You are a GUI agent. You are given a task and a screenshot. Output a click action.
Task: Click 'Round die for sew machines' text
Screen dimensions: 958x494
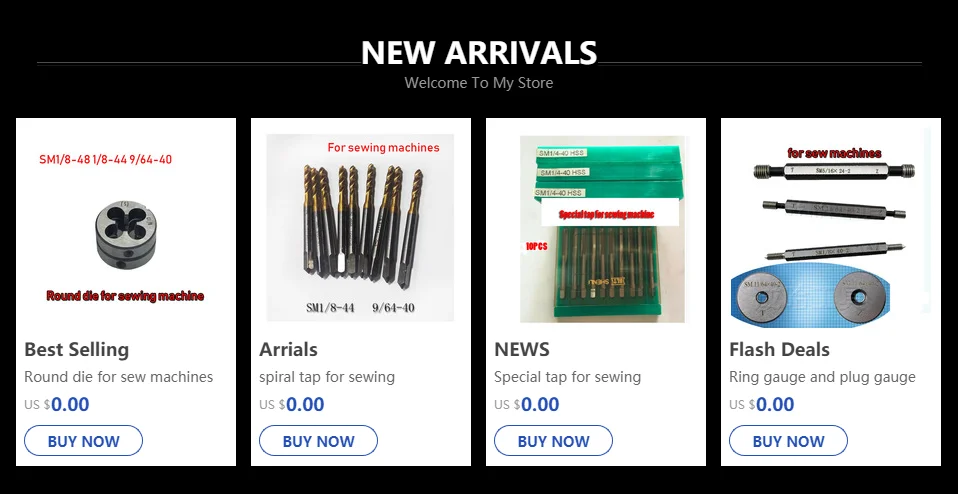click(119, 377)
